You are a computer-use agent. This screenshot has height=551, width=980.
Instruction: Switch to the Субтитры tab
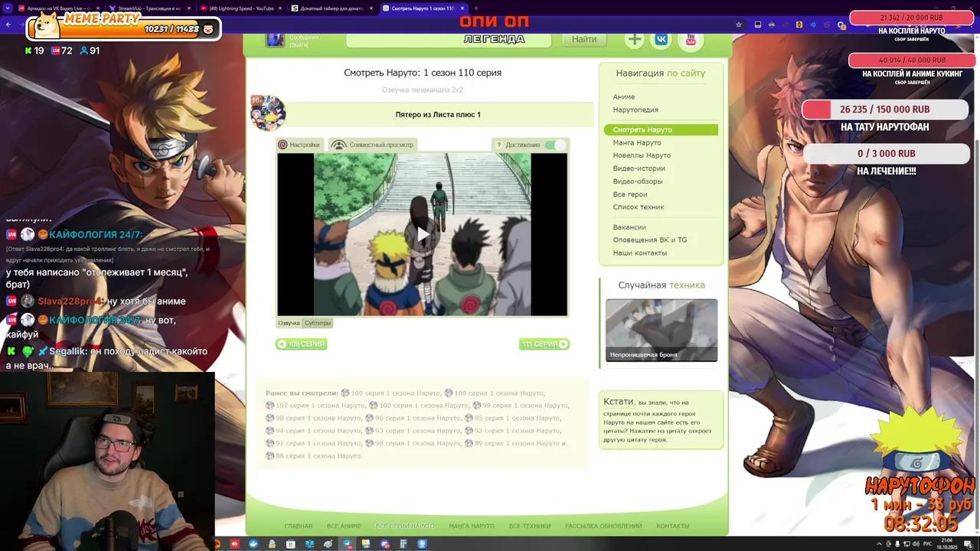pos(318,323)
